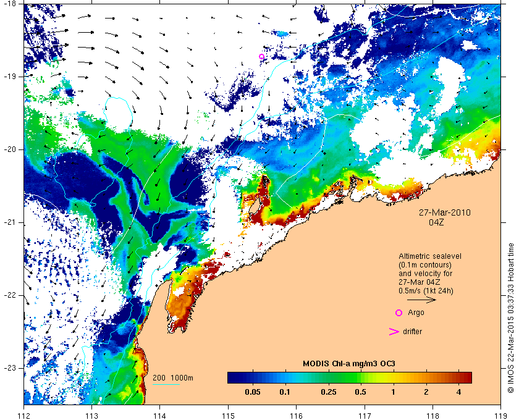This screenshot has height=420, width=519.
Task: Click the vertical IMOS copyright timestamp text
Action: pos(511,318)
